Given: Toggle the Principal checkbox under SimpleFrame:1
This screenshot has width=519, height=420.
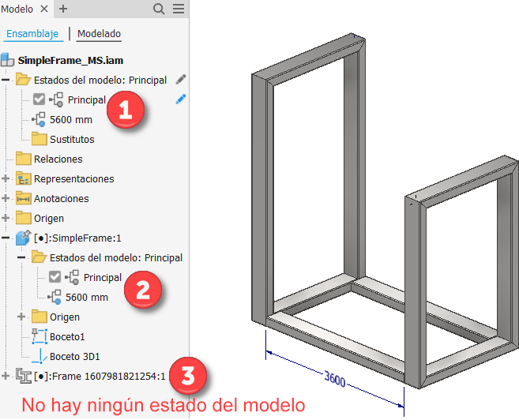Looking at the screenshot, I should [55, 277].
